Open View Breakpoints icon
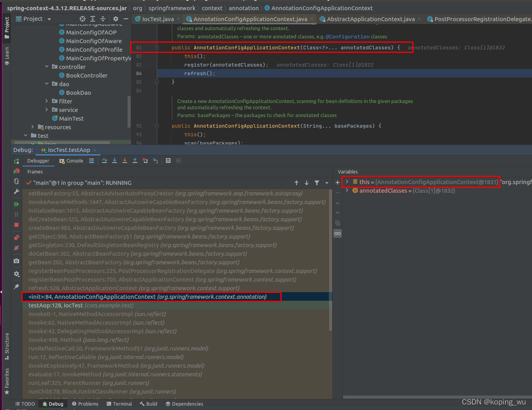This screenshot has width=532, height=410. tap(16, 238)
